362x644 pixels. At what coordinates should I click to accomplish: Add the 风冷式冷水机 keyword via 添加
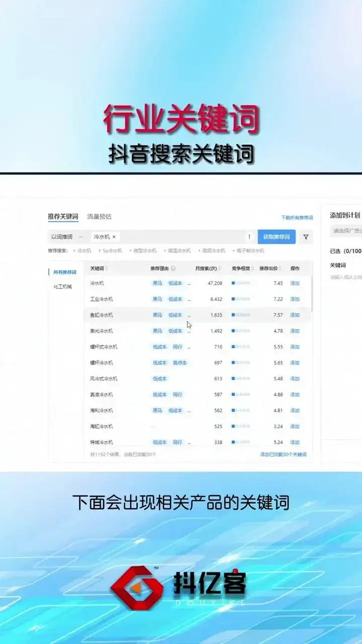click(295, 379)
